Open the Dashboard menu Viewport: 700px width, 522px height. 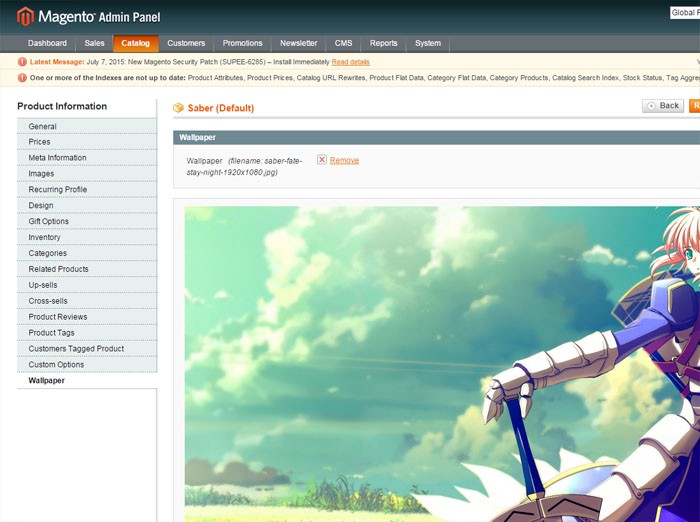pyautogui.click(x=47, y=43)
